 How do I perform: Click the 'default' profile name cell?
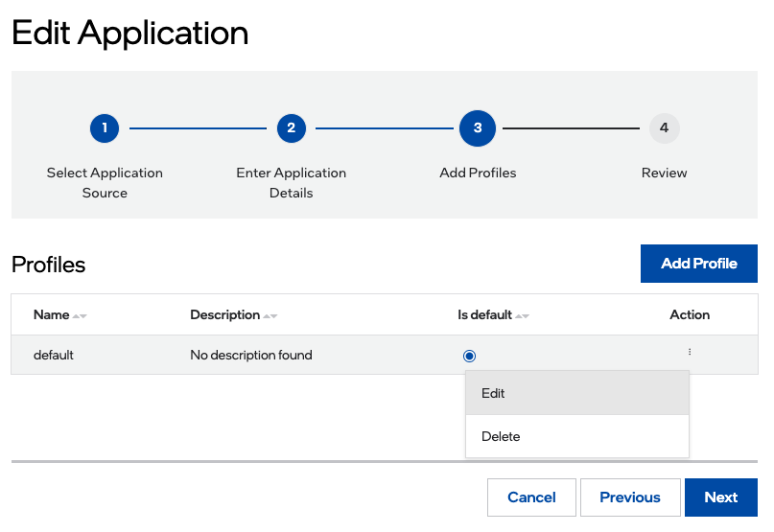click(54, 355)
